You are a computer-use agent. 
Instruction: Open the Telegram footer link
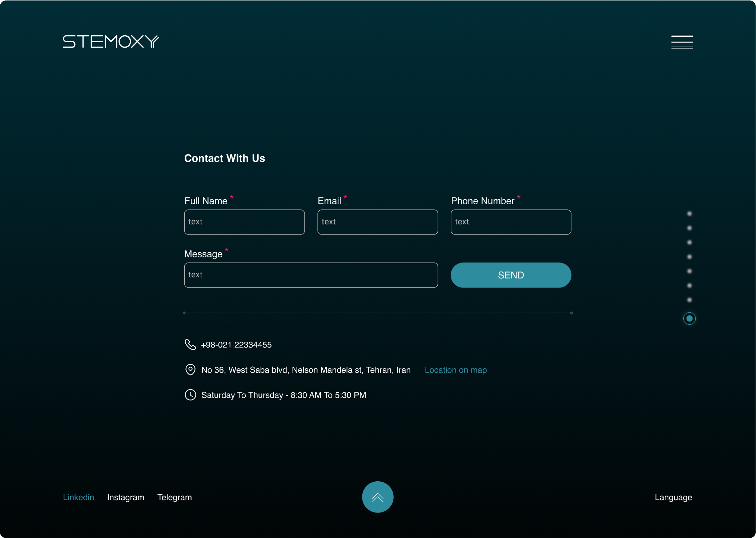174,497
